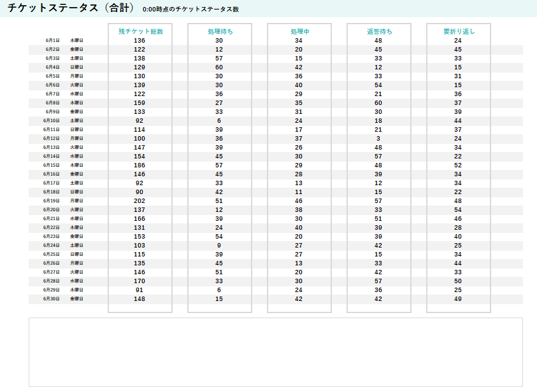Click 処理待ち value 60 for 6月4日

[x=219, y=67]
